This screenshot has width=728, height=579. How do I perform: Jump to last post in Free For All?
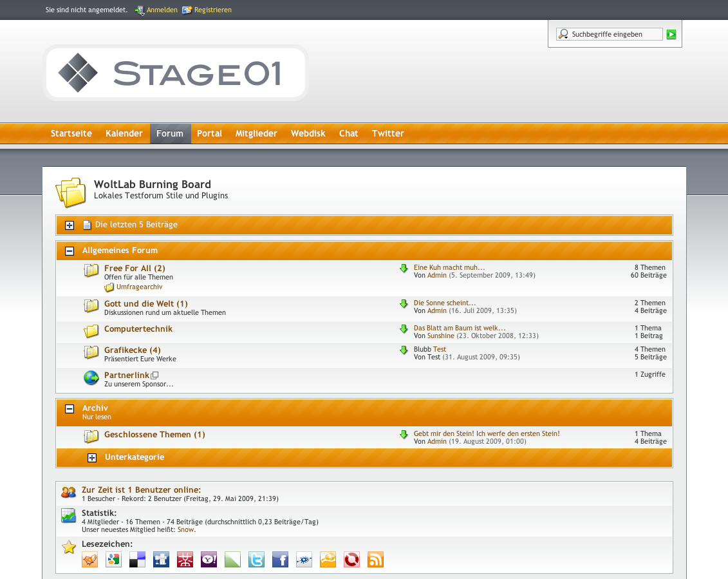[404, 269]
